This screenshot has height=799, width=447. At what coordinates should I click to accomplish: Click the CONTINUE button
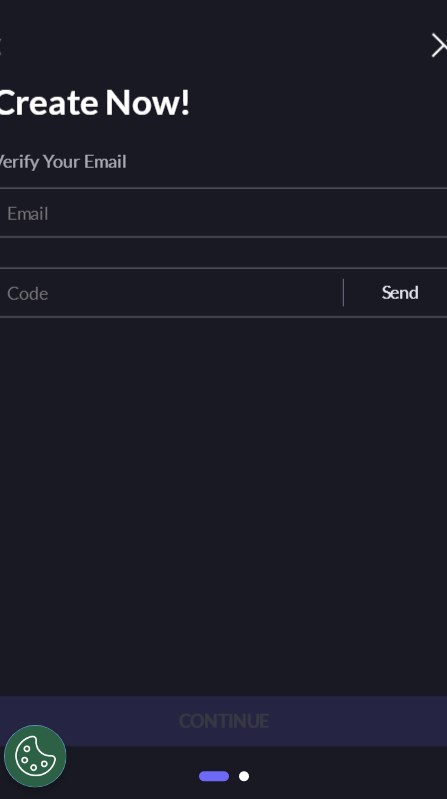[223, 721]
